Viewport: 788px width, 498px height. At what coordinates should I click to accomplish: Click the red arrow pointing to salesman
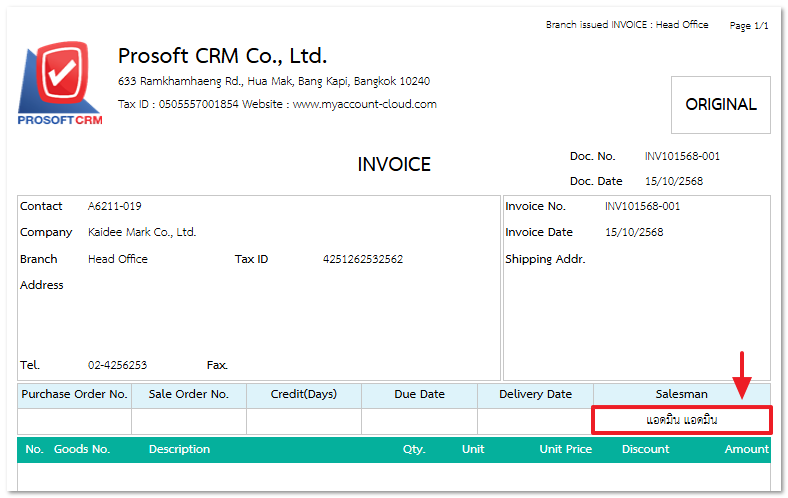point(742,375)
